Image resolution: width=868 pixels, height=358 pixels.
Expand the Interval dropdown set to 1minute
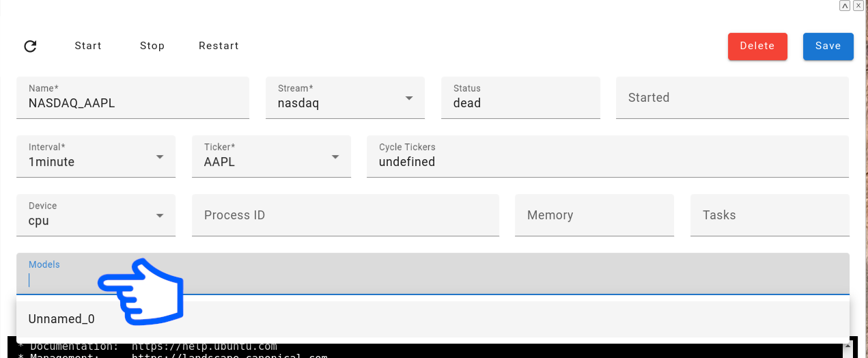pyautogui.click(x=96, y=156)
